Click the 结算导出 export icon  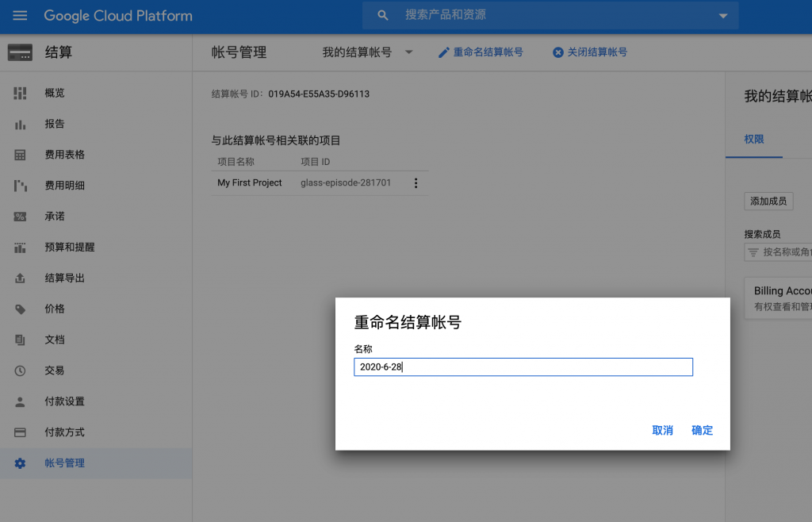coord(20,278)
